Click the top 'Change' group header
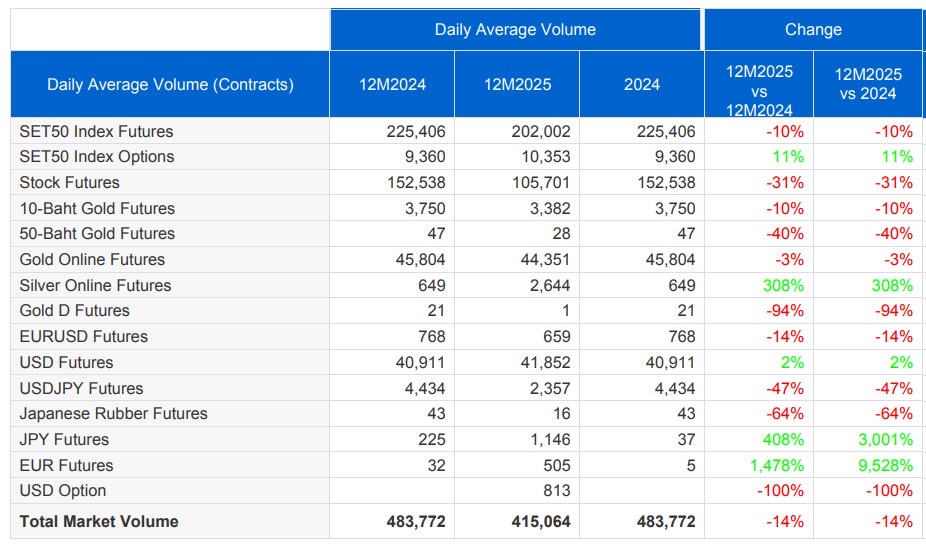 [813, 29]
